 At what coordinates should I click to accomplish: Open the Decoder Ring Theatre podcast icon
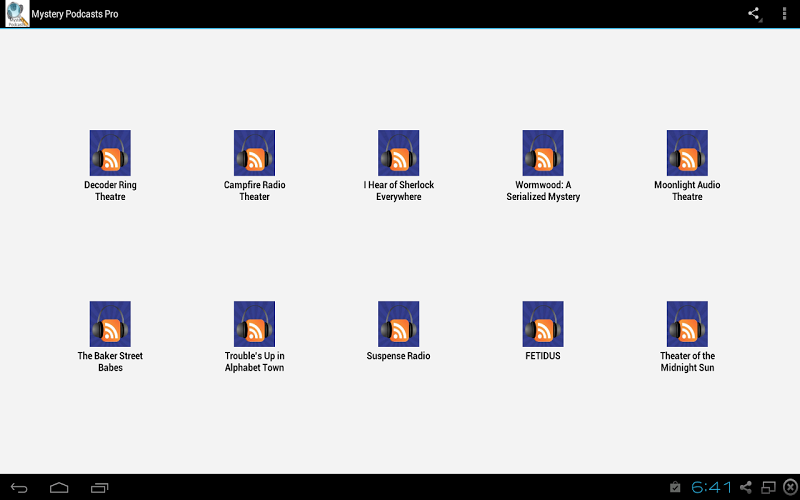110,153
